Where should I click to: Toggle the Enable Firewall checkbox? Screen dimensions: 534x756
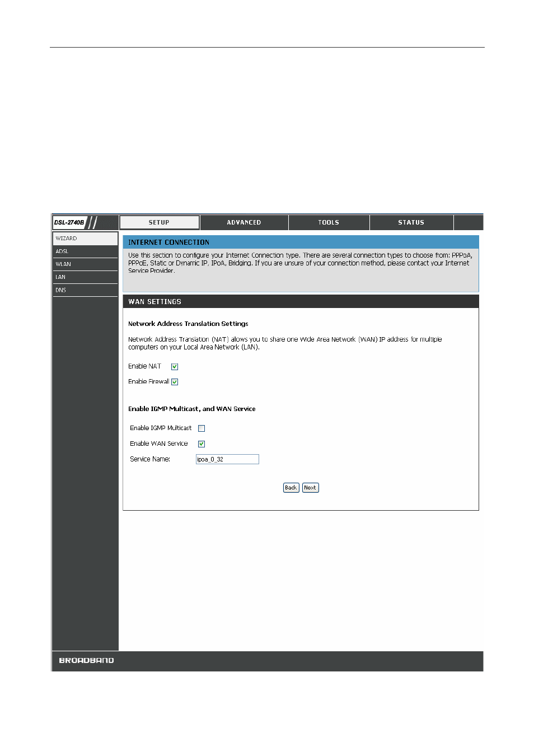pos(175,382)
